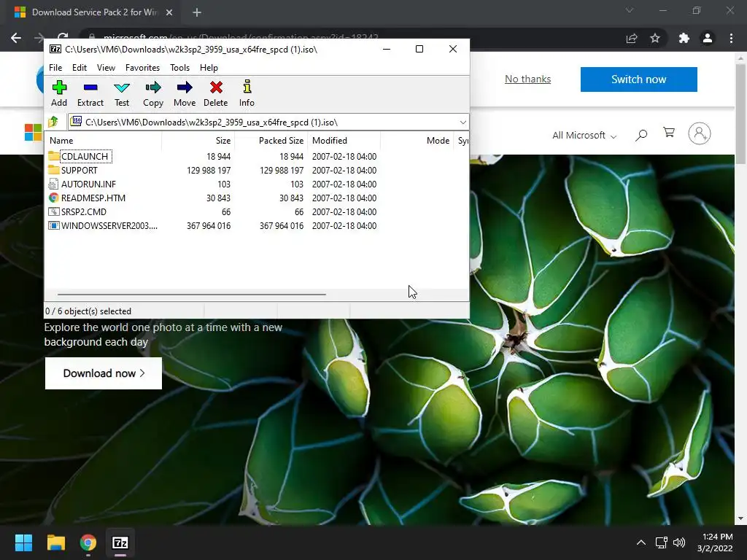Click the Microsoft site search magnifier
The image size is (747, 560).
pos(641,135)
